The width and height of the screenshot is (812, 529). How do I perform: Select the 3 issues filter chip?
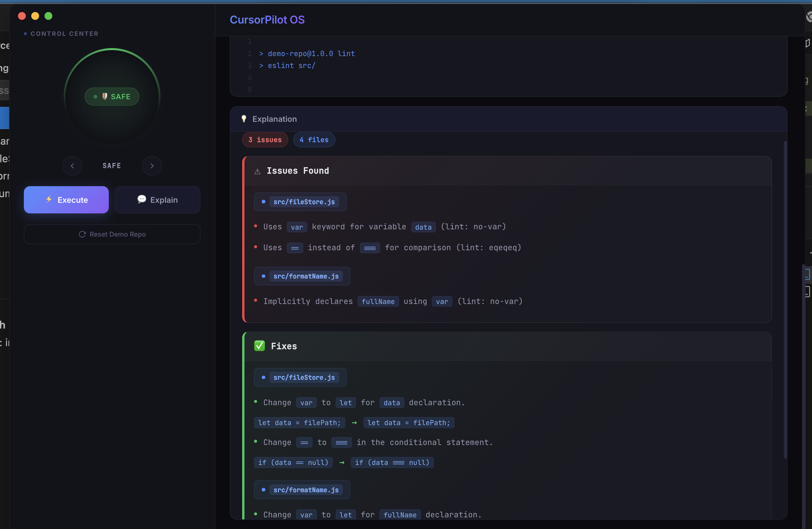click(x=265, y=140)
